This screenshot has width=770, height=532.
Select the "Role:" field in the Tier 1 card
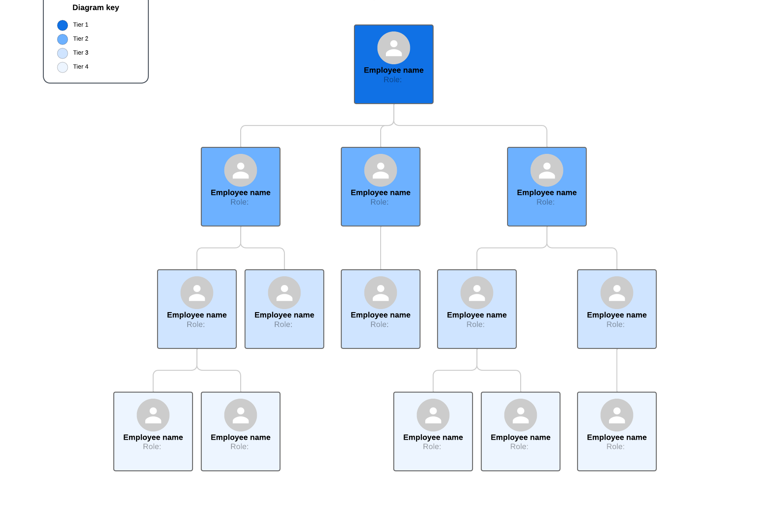[x=392, y=80]
